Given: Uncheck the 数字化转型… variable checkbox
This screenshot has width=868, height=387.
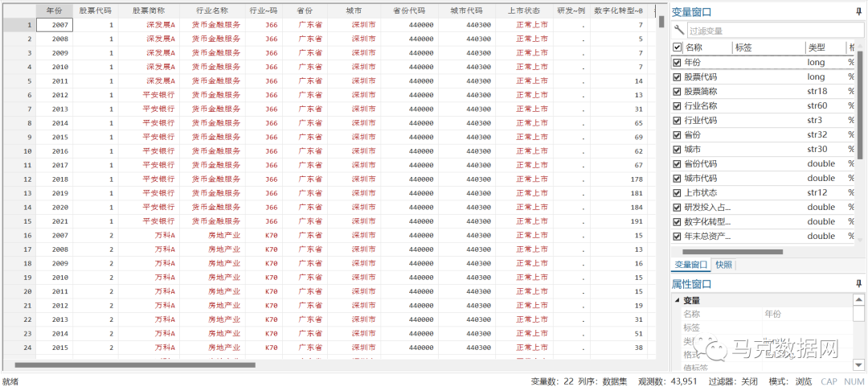Looking at the screenshot, I should pos(677,222).
